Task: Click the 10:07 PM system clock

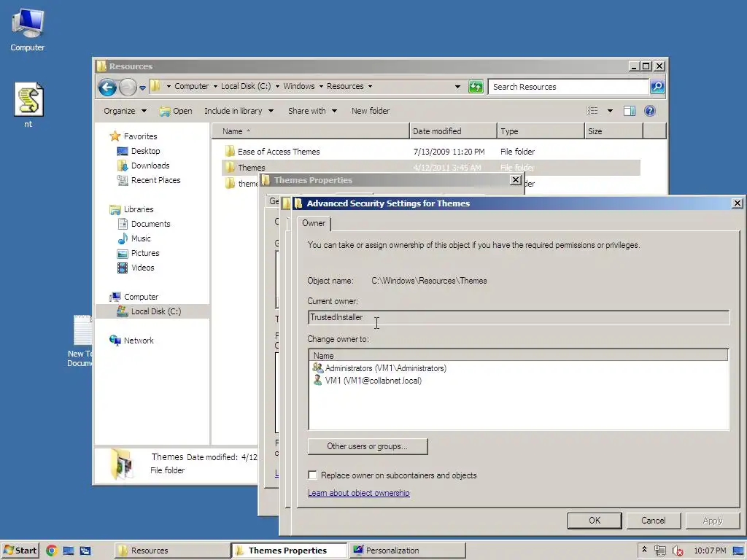Action: coord(710,551)
